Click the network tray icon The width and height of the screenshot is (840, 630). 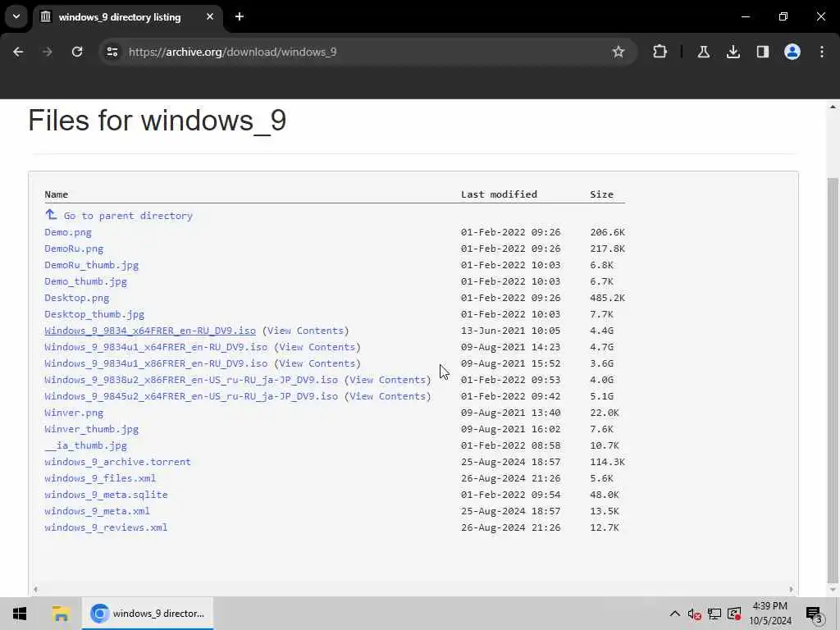coord(714,614)
